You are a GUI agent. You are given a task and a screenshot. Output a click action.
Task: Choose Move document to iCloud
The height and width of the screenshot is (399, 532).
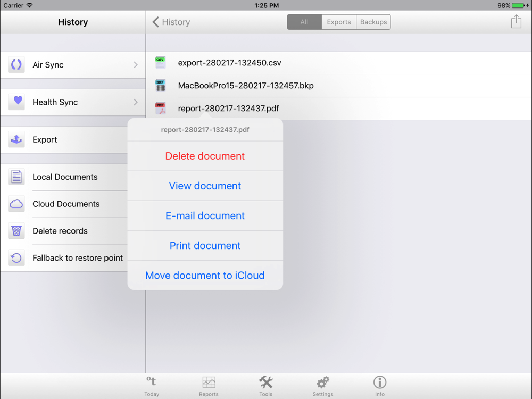point(205,275)
